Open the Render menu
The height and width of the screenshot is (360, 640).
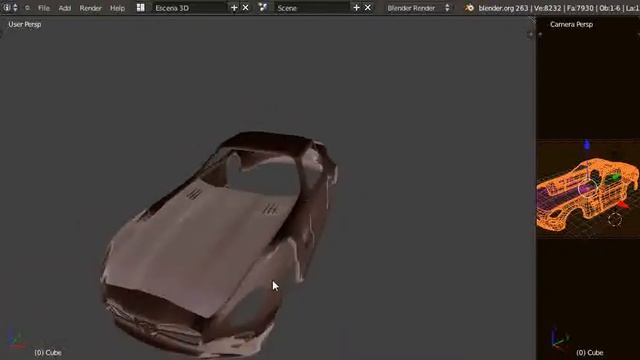coord(90,8)
